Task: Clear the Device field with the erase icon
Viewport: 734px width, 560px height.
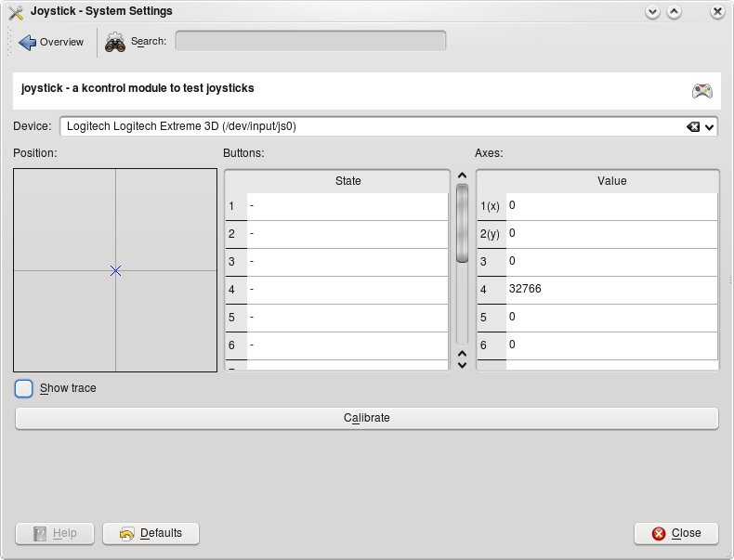Action: point(693,126)
